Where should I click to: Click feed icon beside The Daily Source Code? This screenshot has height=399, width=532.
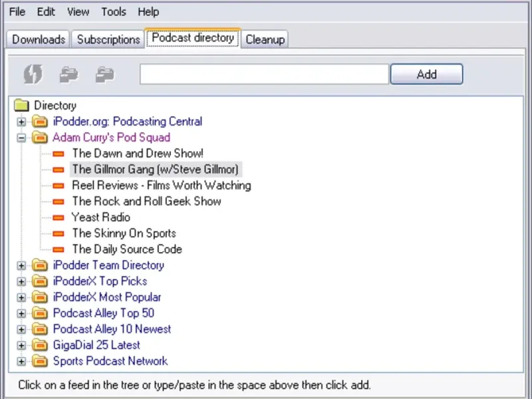click(x=59, y=250)
